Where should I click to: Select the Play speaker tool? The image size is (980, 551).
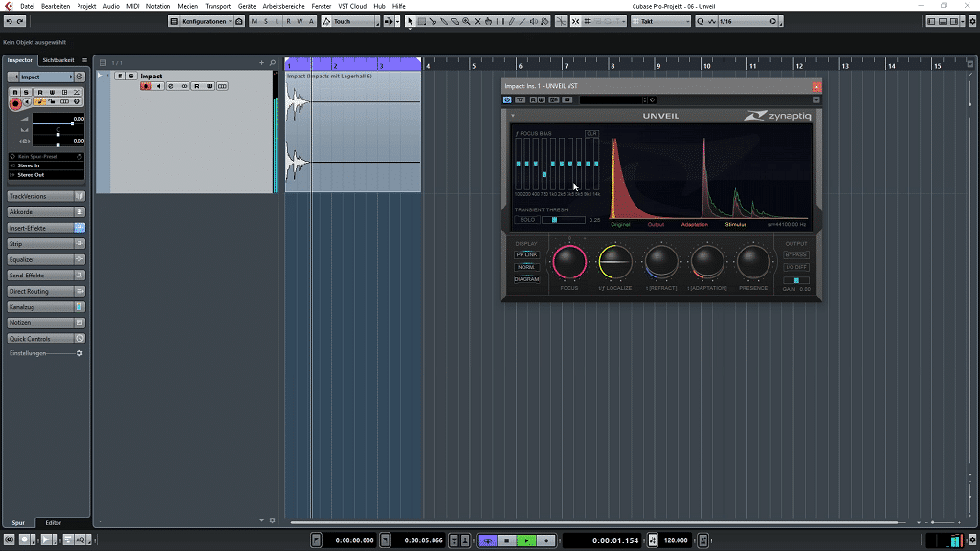[534, 21]
